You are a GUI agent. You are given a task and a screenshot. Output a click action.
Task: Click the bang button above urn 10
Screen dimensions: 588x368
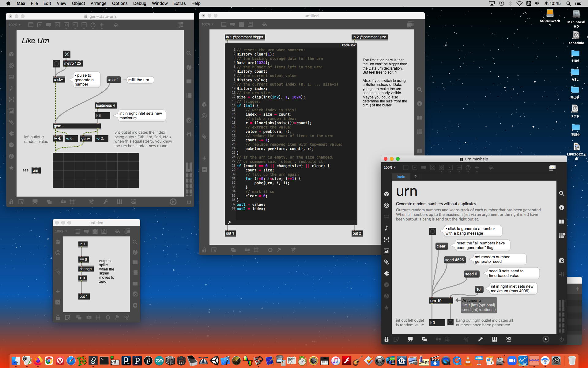pyautogui.click(x=432, y=231)
